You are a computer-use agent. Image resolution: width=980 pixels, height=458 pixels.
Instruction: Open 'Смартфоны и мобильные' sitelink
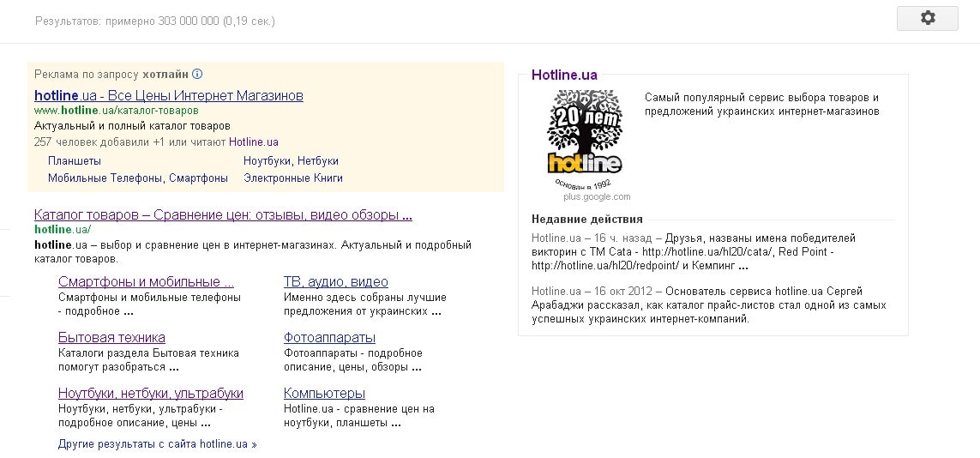146,282
